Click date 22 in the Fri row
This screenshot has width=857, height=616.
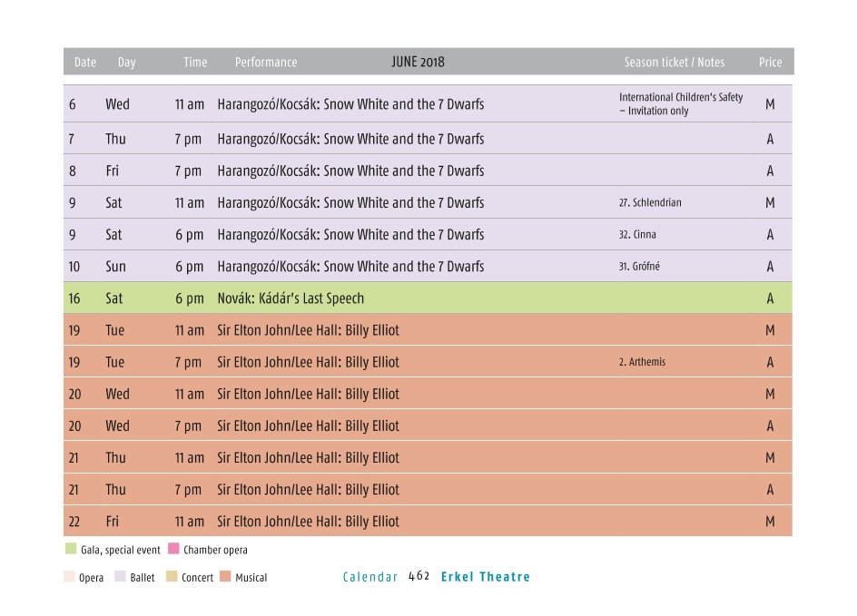pyautogui.click(x=74, y=522)
